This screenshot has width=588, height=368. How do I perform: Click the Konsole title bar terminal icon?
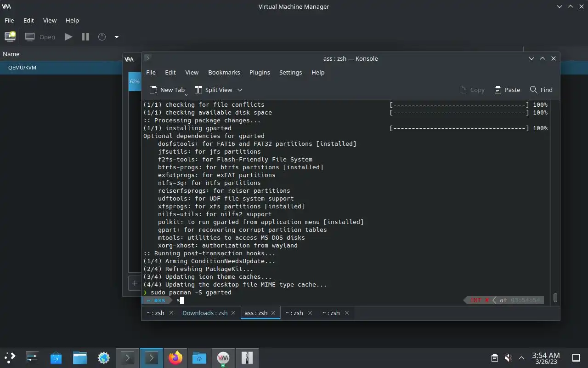[x=147, y=58]
